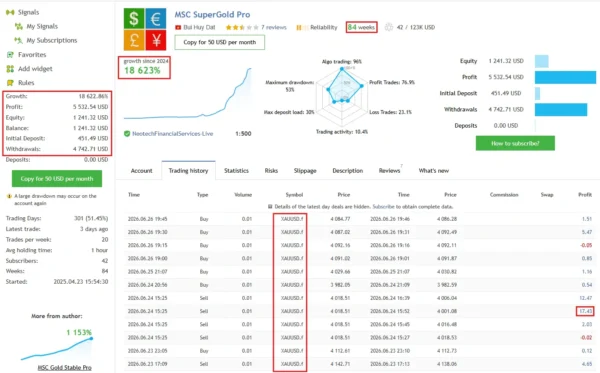
Task: Click loss value -0.05
Action: [x=586, y=245]
